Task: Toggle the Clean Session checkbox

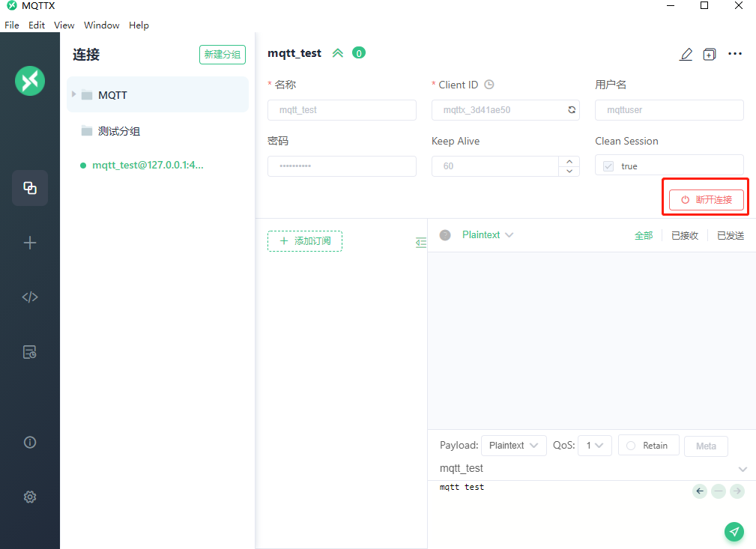Action: 608,166
